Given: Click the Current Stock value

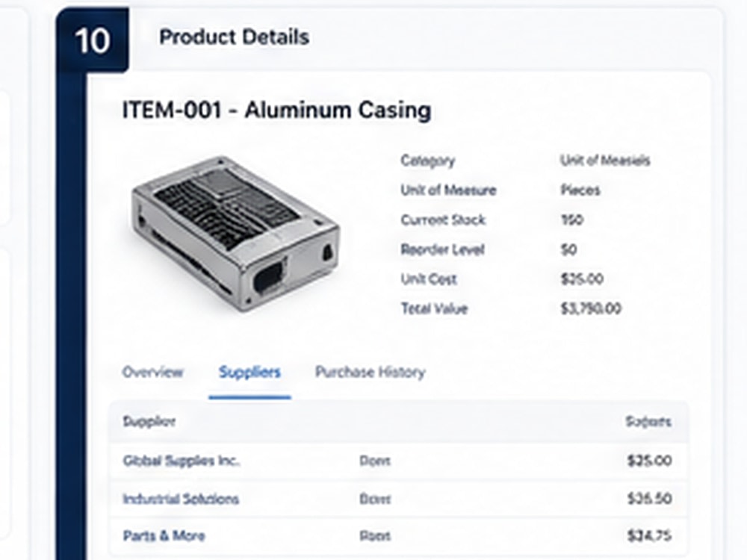Looking at the screenshot, I should pyautogui.click(x=571, y=220).
